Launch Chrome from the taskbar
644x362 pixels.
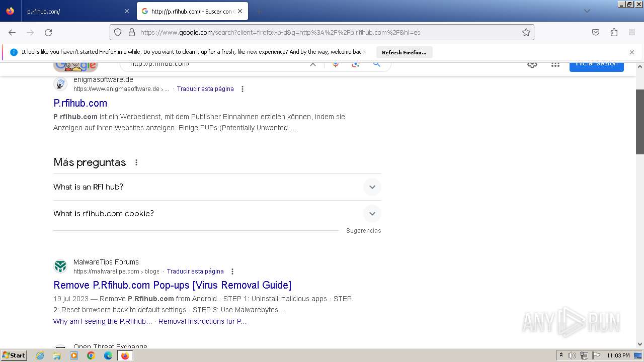tap(91, 355)
